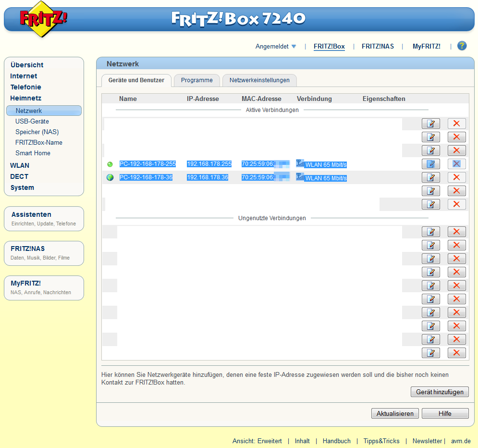This screenshot has width=478, height=448.
Task: Open DECT in the sidebar
Action: click(19, 176)
